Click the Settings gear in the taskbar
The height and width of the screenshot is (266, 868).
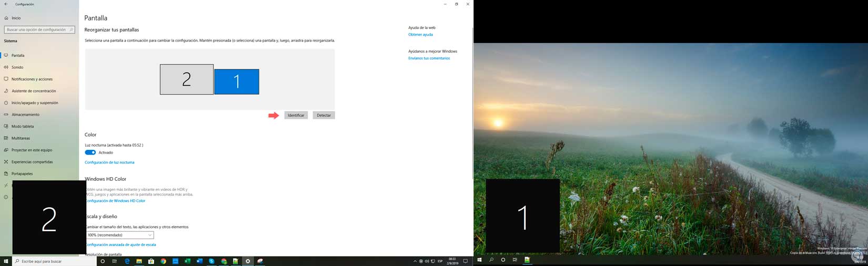tap(248, 261)
